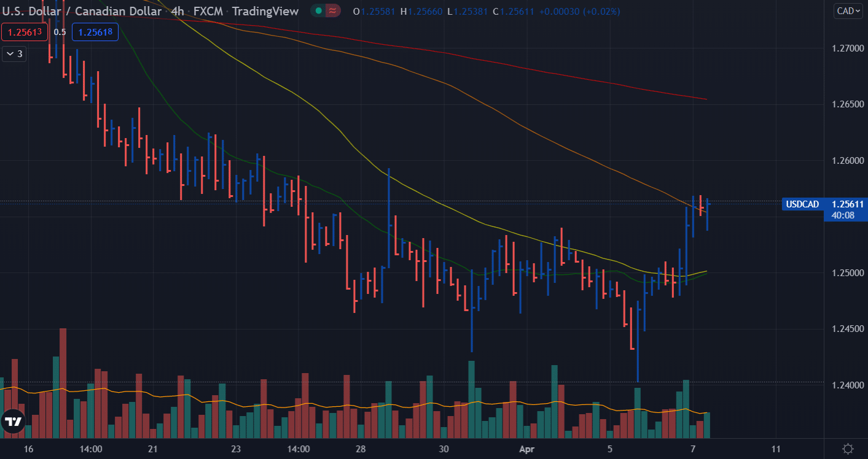Screen dimensions: 868x459
Task: Click the 1.25000 price axis label
Action: pos(848,272)
